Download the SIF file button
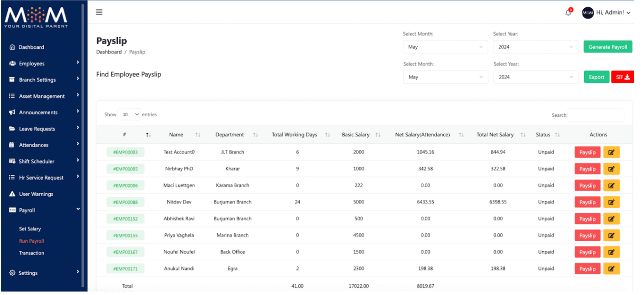The height and width of the screenshot is (295, 644). tap(623, 77)
